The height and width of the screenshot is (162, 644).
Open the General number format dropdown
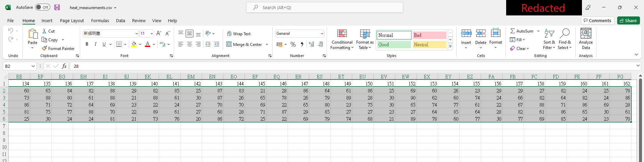[322, 34]
